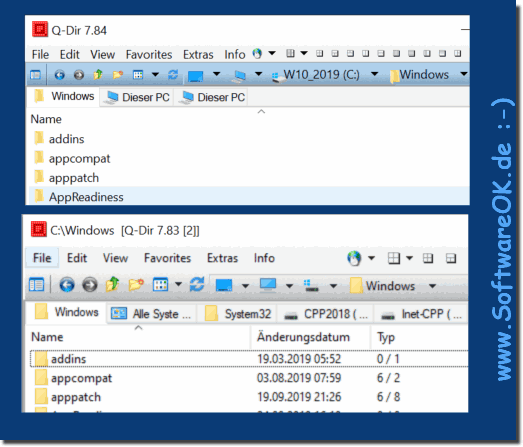Click drive icon in Q-Dir 7.83 toolbar
The width and height of the screenshot is (523, 447).
click(311, 286)
